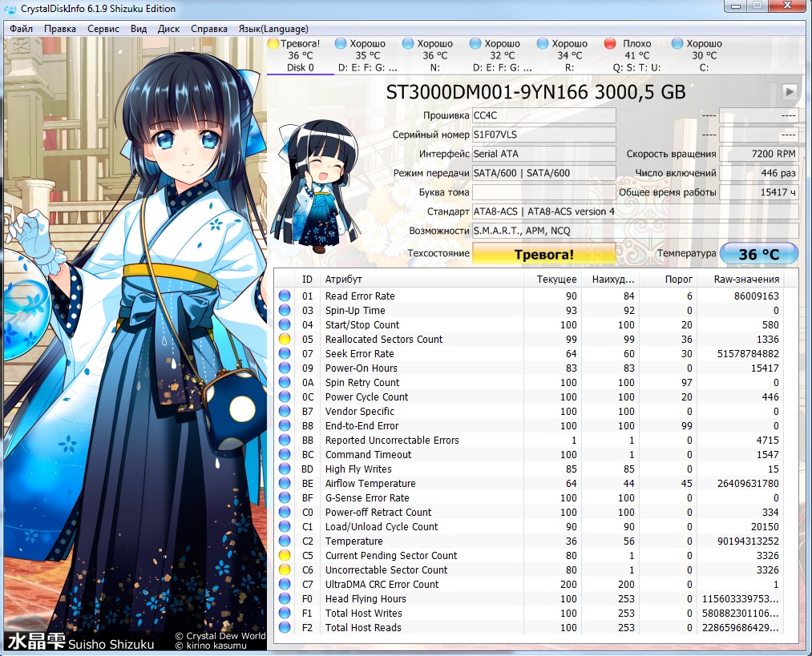Select drive R: disk tab
Image resolution: width=812 pixels, height=656 pixels.
tap(570, 55)
